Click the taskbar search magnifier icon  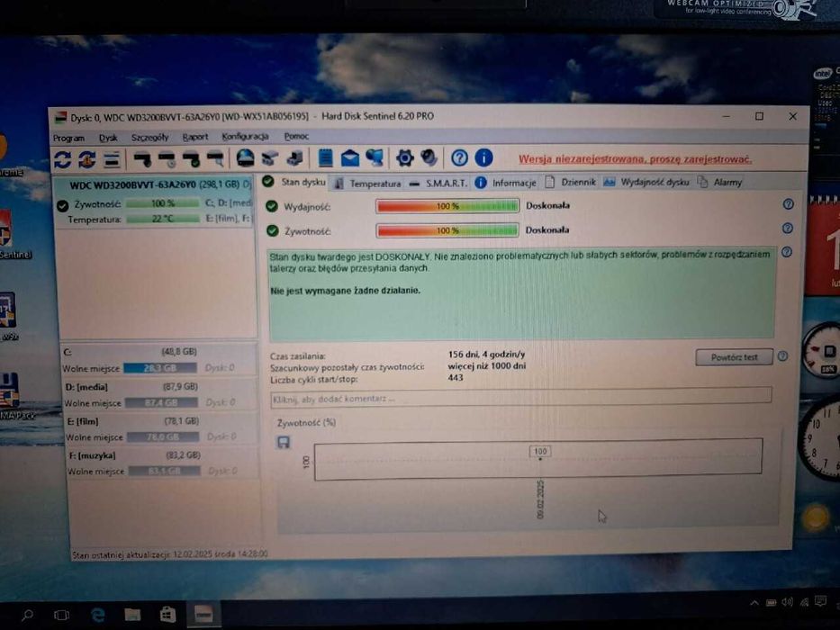pos(27,615)
